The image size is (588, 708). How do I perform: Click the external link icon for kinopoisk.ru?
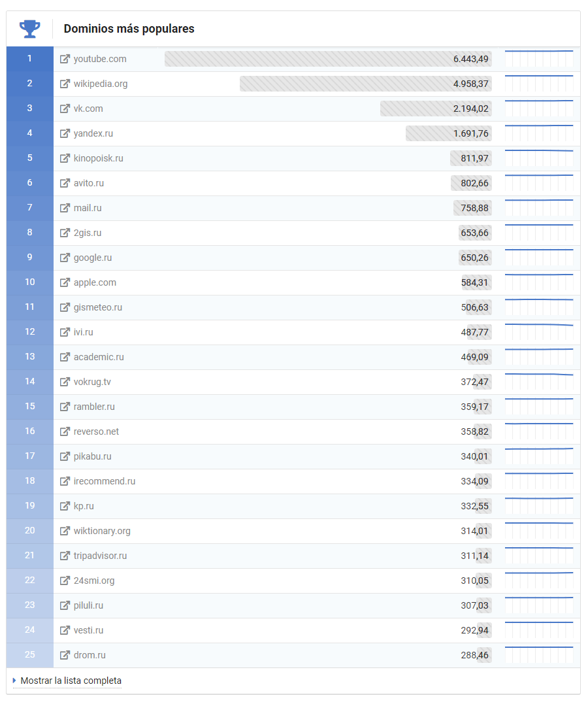(x=65, y=158)
